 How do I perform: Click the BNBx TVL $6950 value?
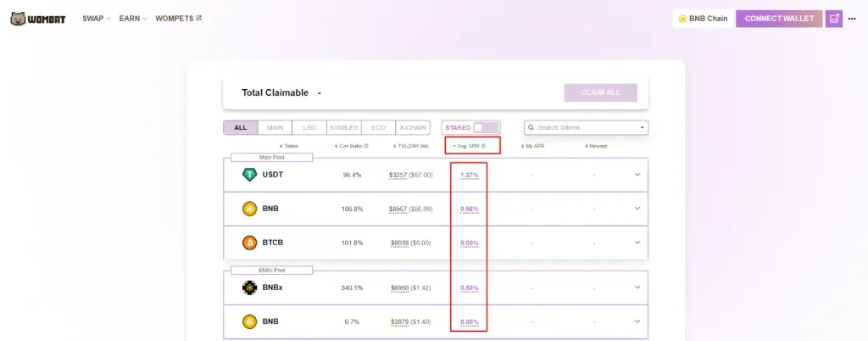pos(400,288)
